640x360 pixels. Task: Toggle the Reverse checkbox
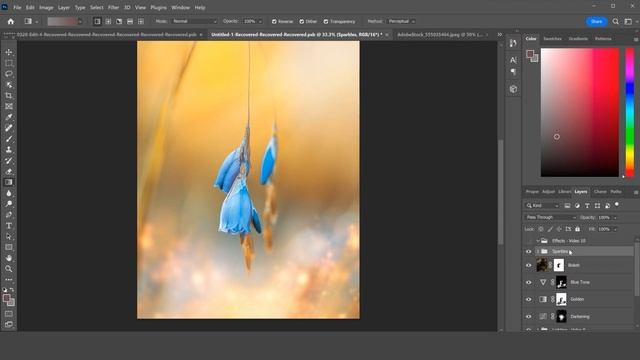point(274,21)
